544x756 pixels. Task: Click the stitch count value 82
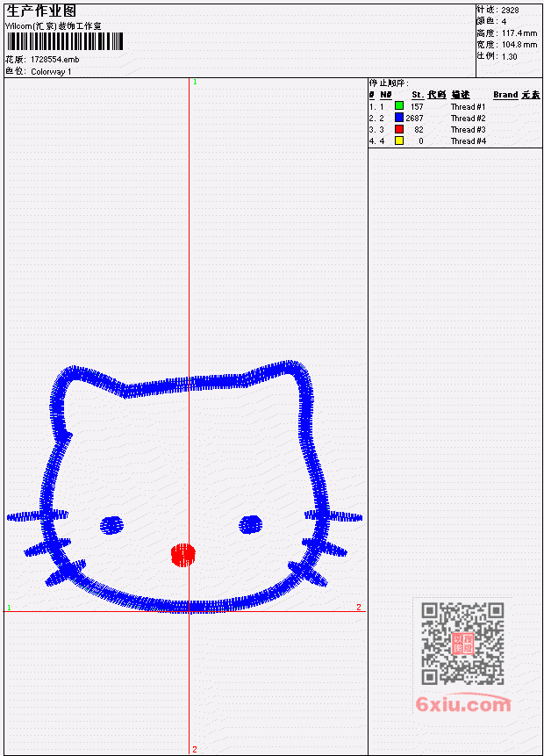419,130
